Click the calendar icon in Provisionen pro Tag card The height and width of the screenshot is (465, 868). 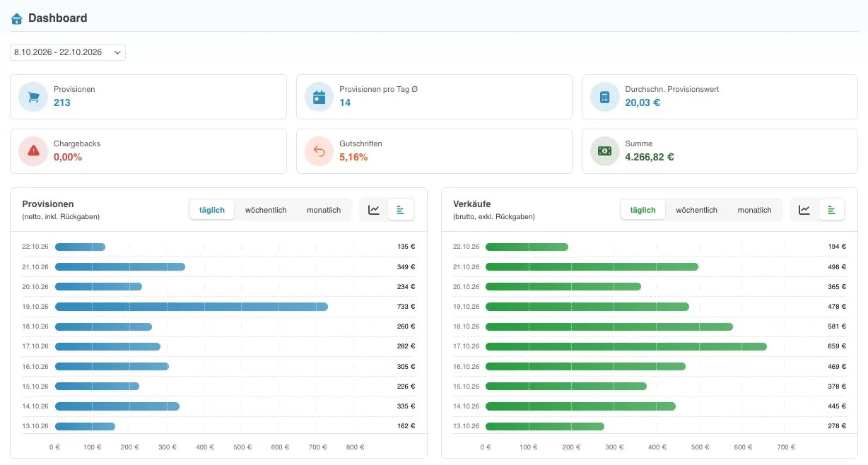tap(319, 97)
